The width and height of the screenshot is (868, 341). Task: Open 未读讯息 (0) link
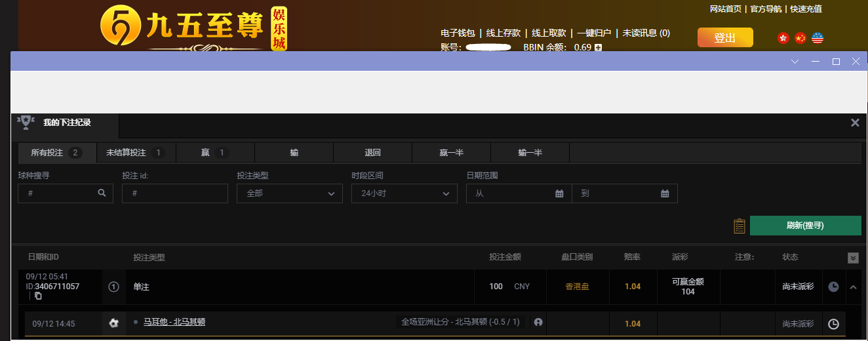(646, 33)
